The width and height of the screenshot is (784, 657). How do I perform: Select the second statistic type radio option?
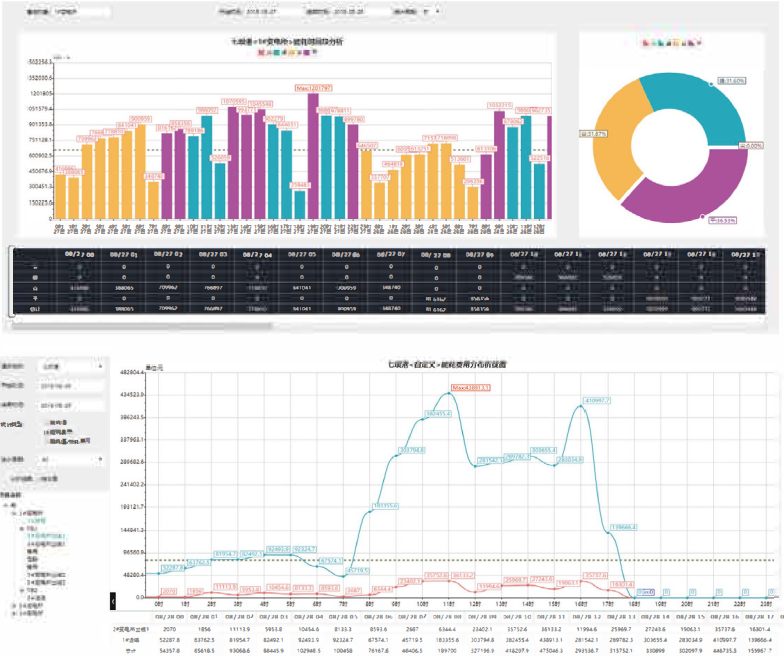pos(46,432)
